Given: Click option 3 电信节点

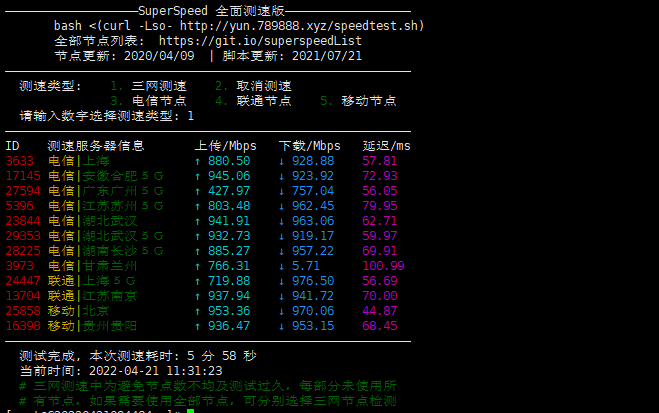Looking at the screenshot, I should pos(148,101).
